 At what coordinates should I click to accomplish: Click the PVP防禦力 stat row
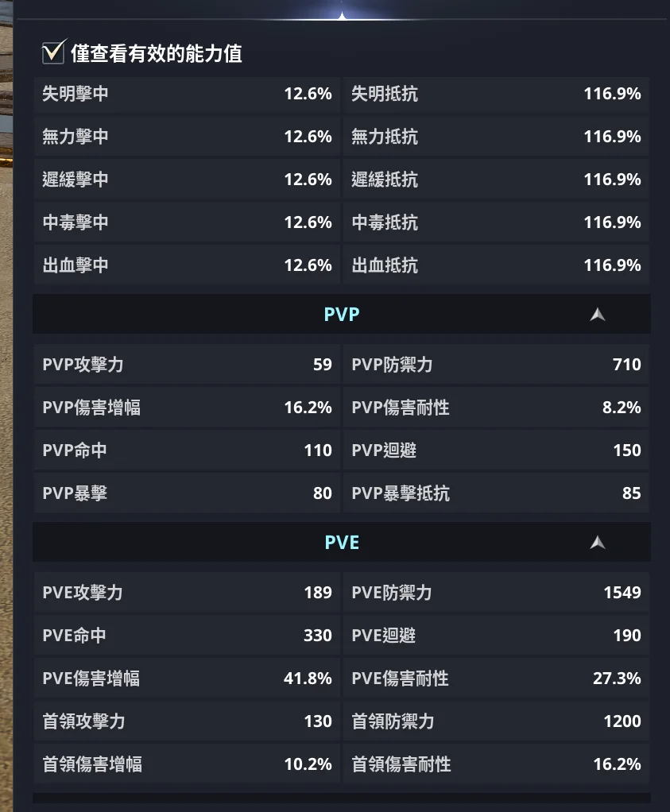(496, 365)
